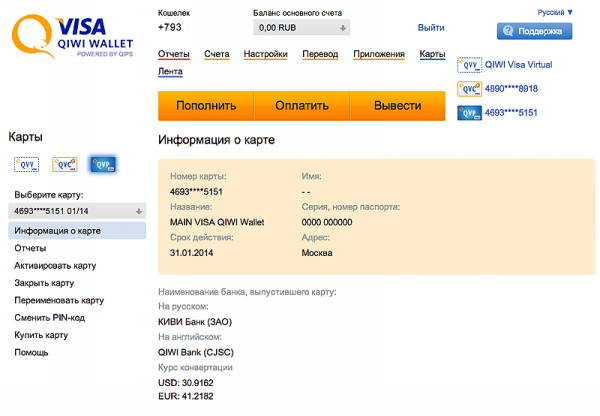Click expiry date 31.01.2014
Viewport: 600px width, 416px height.
pos(191,253)
